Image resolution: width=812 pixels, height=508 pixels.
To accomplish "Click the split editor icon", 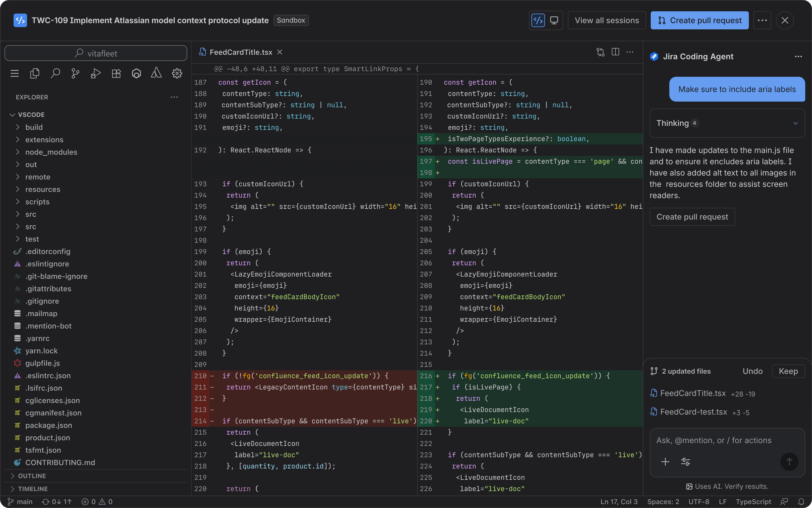I will coord(615,52).
